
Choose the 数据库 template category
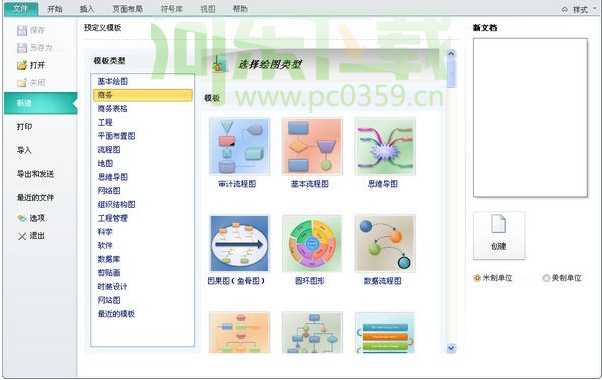109,259
